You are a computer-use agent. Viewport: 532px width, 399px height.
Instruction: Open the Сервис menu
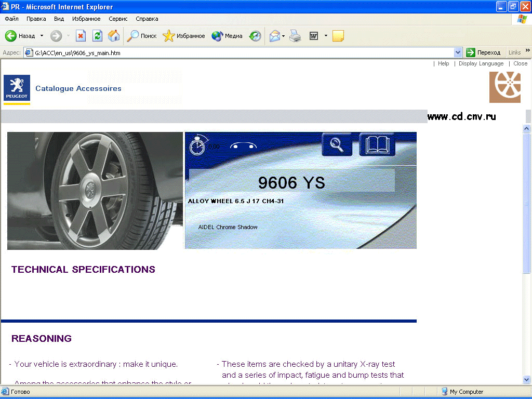click(x=118, y=19)
